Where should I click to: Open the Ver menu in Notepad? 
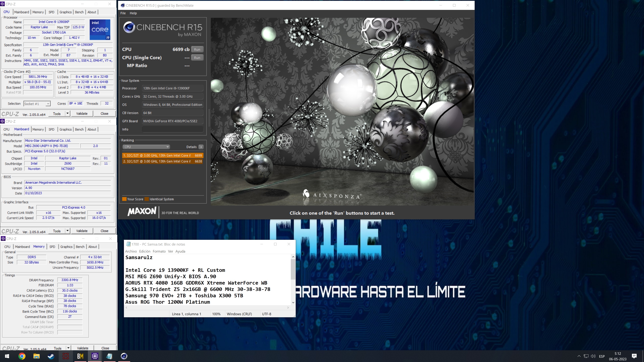[x=171, y=251]
